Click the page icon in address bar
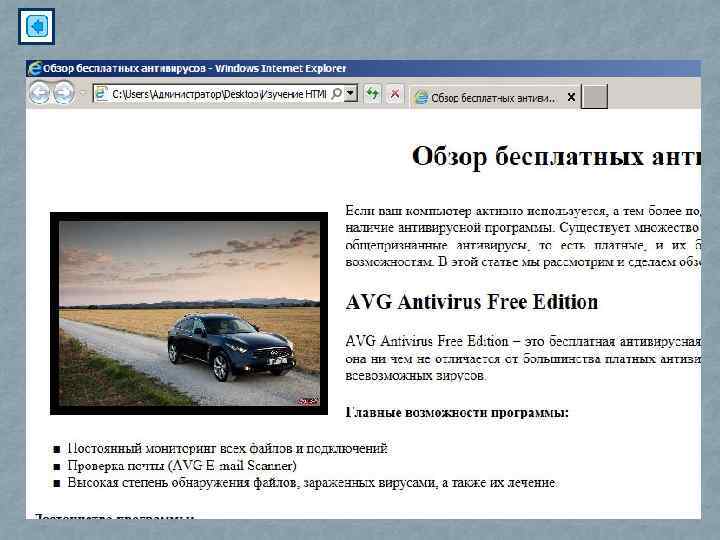The image size is (720, 540). [101, 93]
